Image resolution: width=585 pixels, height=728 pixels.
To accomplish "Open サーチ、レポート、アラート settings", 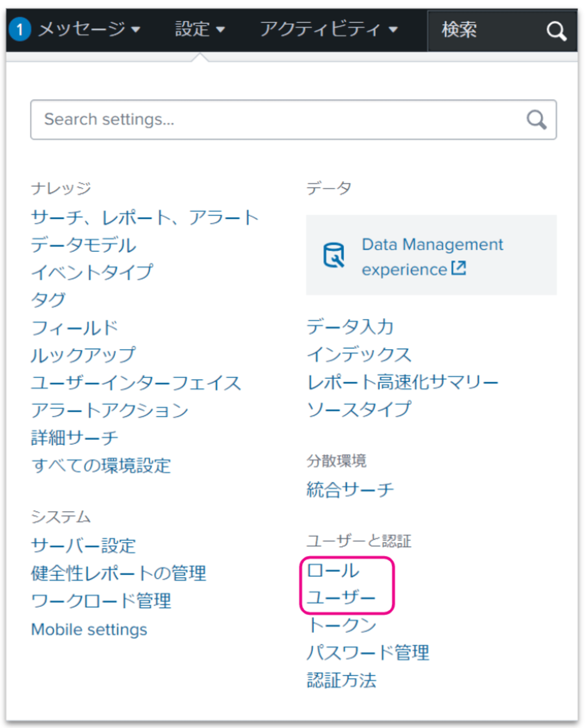I will (x=145, y=217).
